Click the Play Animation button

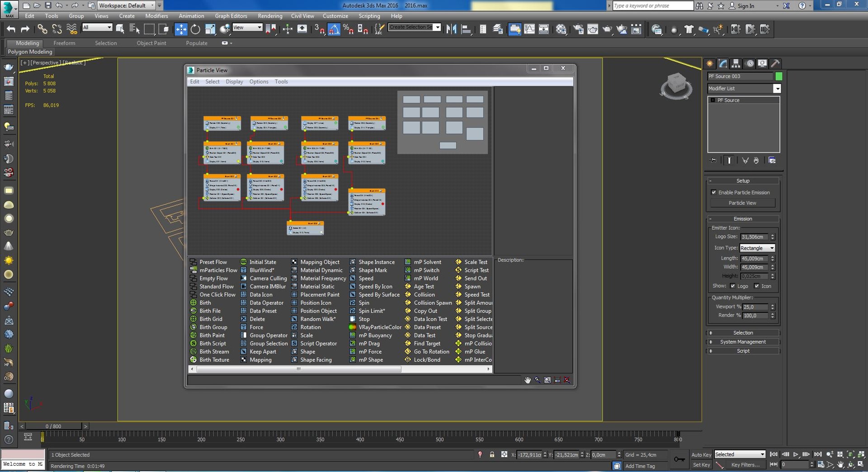(x=795, y=454)
